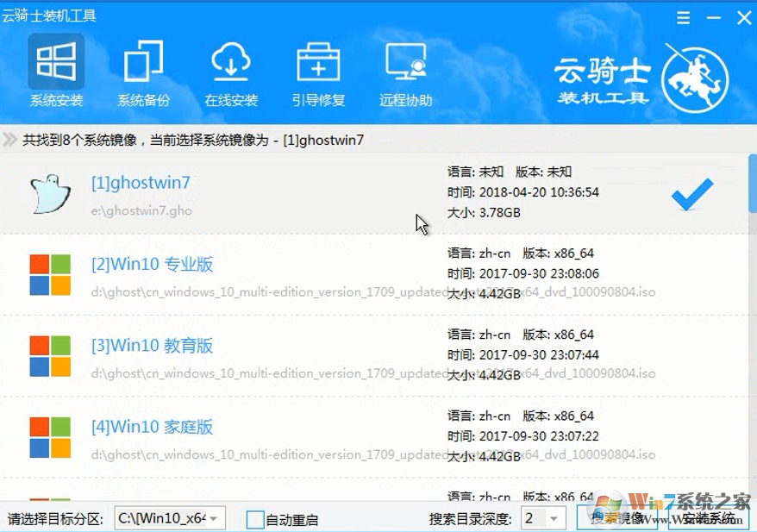This screenshot has width=757, height=532.
Task: Click the ghost icon for ghostwin7
Action: (x=50, y=194)
